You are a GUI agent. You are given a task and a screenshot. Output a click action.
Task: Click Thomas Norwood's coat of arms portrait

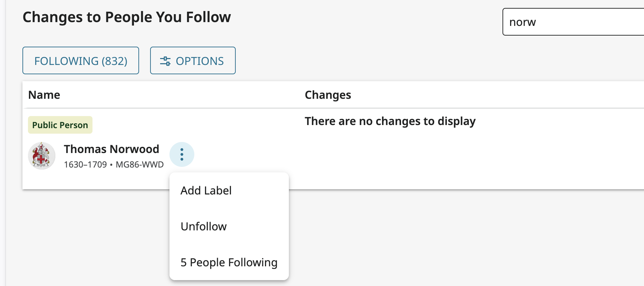(x=41, y=155)
